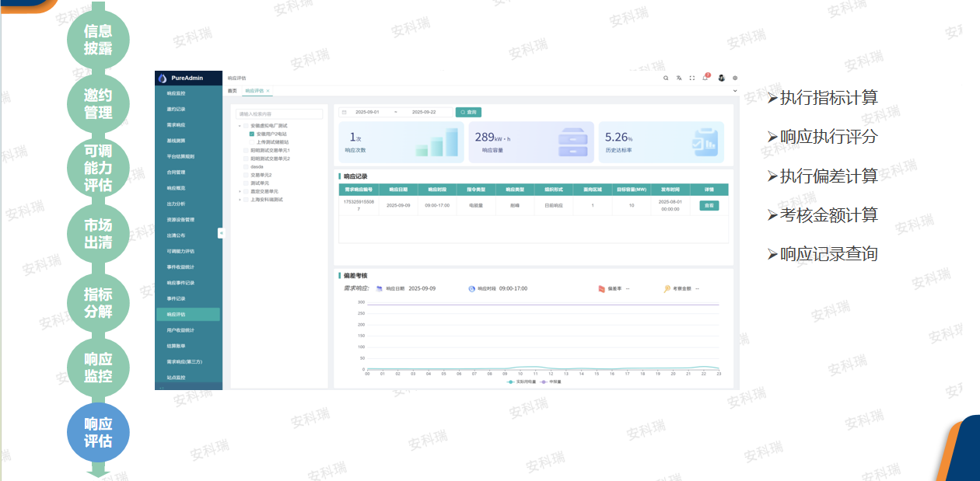Image resolution: width=980 pixels, height=481 pixels.
Task: Click the PureAdmin logo icon
Action: click(x=163, y=78)
